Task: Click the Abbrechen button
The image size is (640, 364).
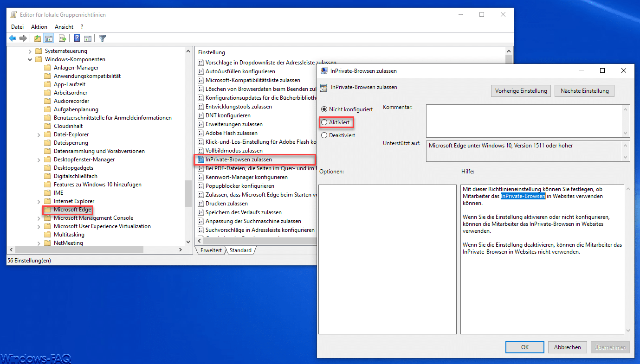Action: coord(567,347)
